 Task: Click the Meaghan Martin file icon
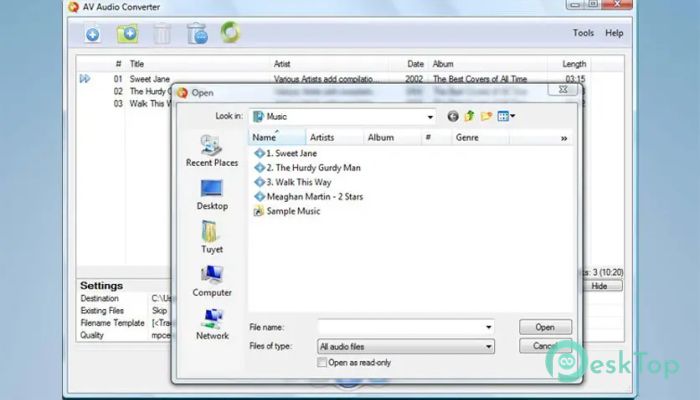pyautogui.click(x=259, y=196)
